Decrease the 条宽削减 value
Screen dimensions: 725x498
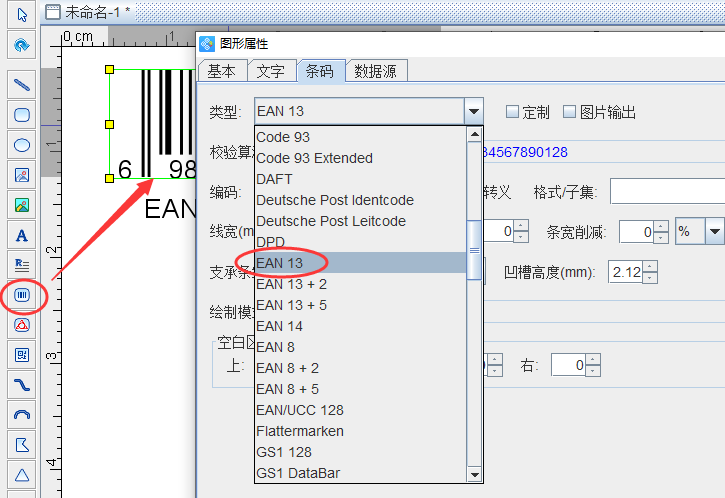coord(661,238)
